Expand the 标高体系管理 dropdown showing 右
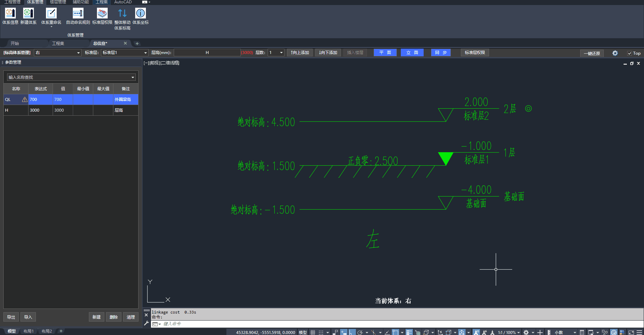 click(78, 53)
